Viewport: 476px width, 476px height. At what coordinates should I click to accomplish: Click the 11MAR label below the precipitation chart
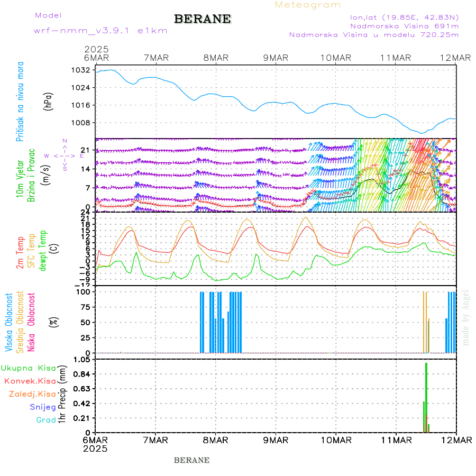[396, 440]
